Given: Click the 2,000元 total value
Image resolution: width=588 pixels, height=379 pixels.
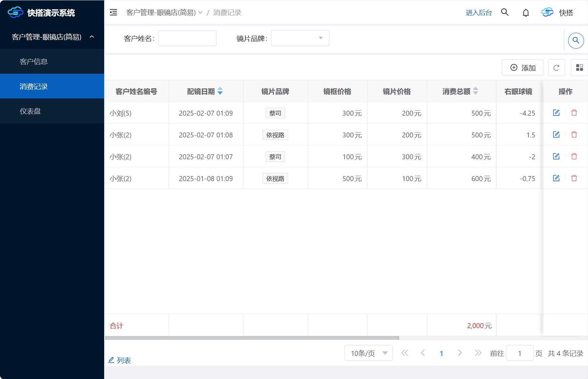Looking at the screenshot, I should pyautogui.click(x=479, y=325).
